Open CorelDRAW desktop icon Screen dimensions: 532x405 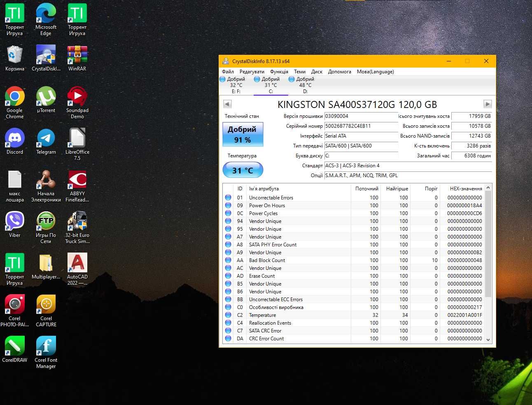point(15,349)
